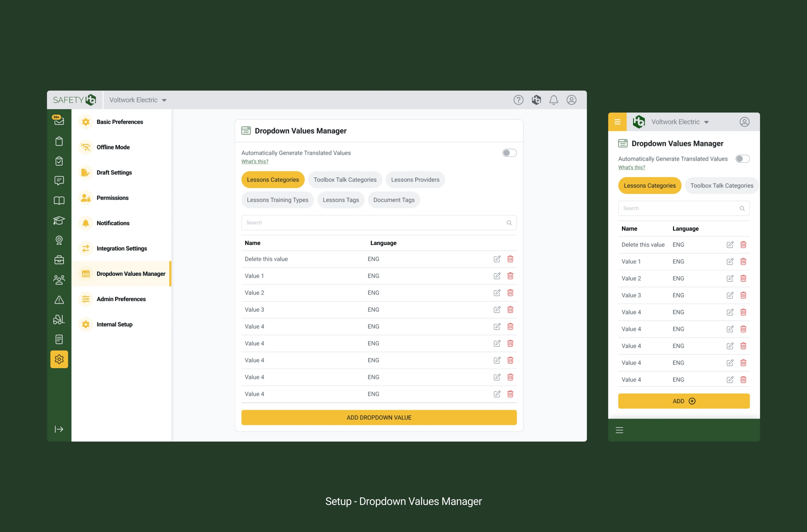This screenshot has height=532, width=807.
Task: Click the inbox icon with 99+ badge
Action: point(59,120)
